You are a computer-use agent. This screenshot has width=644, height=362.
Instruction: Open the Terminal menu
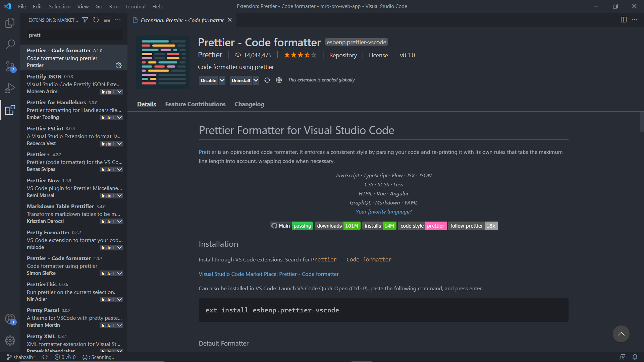[x=135, y=6]
